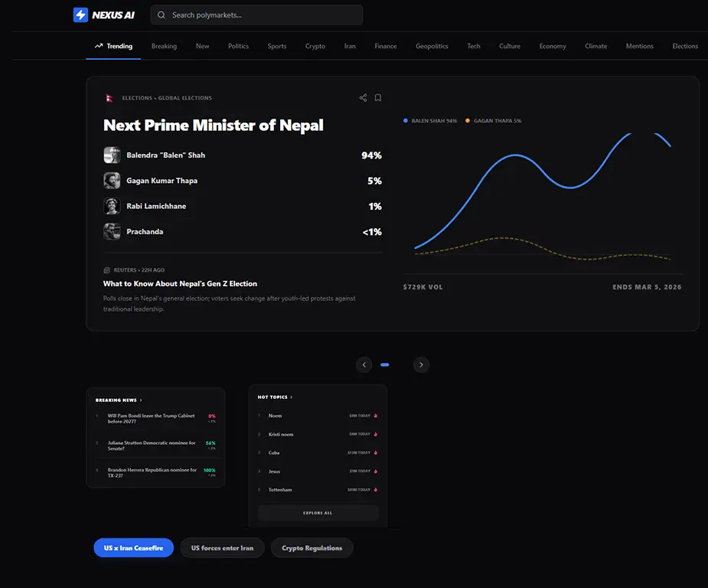Open the Juliana Stratton Senate nominee market

click(155, 446)
